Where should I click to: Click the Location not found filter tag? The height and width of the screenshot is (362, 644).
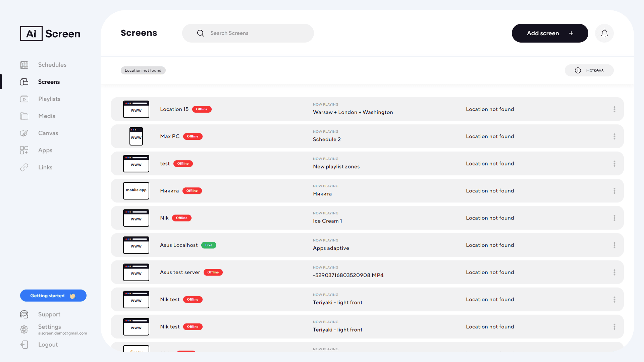pos(143,70)
